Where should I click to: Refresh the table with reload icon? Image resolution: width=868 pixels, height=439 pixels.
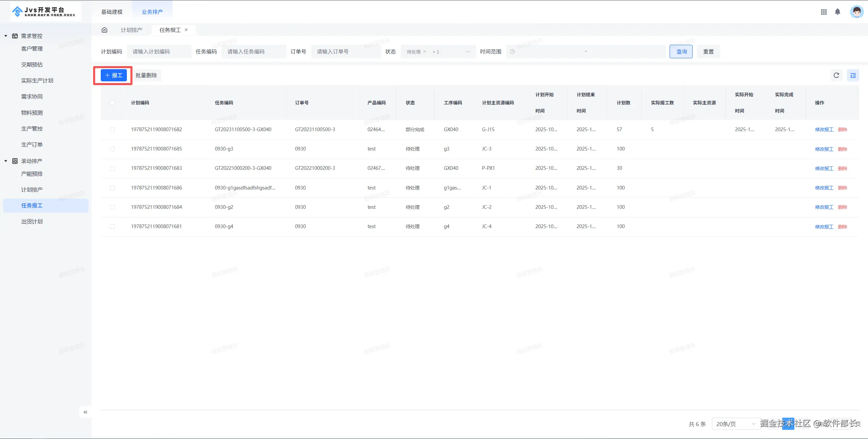(x=836, y=75)
